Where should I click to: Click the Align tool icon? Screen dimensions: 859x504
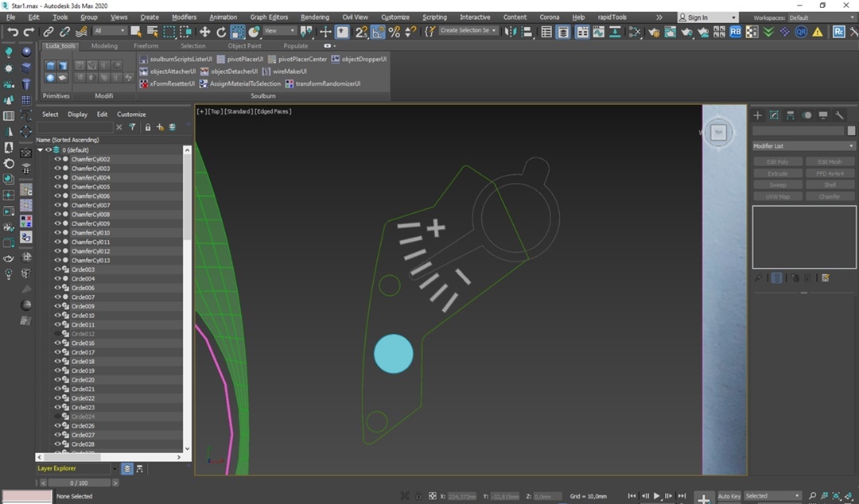point(527,32)
